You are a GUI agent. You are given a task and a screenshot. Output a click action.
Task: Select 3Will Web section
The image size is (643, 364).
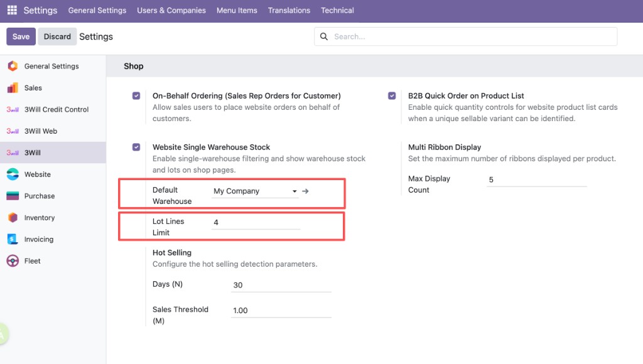[53, 131]
